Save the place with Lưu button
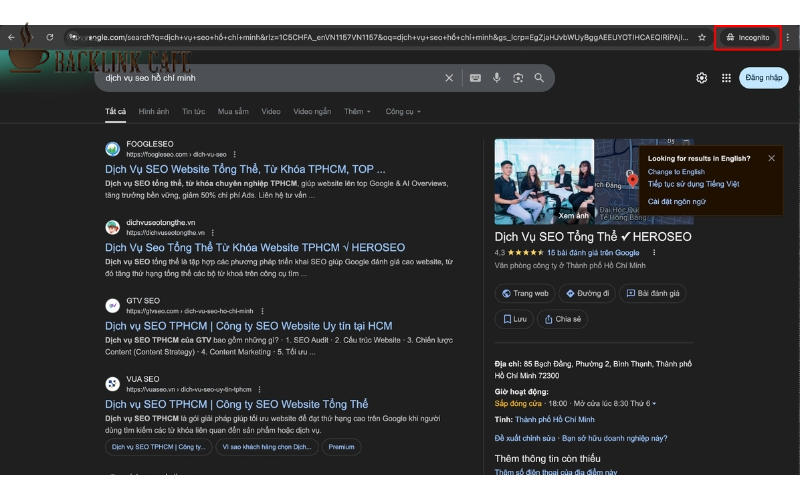The image size is (800, 500). point(514,319)
